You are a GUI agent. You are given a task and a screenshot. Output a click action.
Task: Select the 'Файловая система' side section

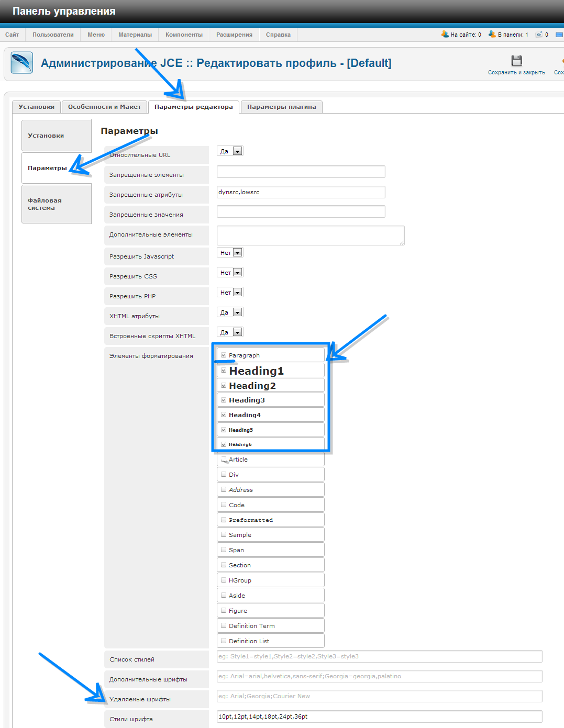[56, 204]
